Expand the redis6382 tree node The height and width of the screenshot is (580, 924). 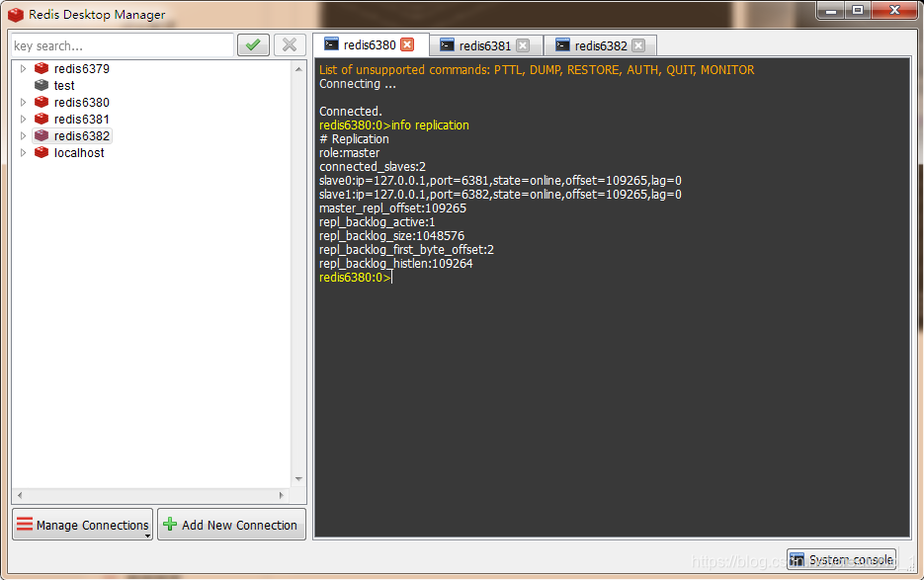click(x=23, y=135)
